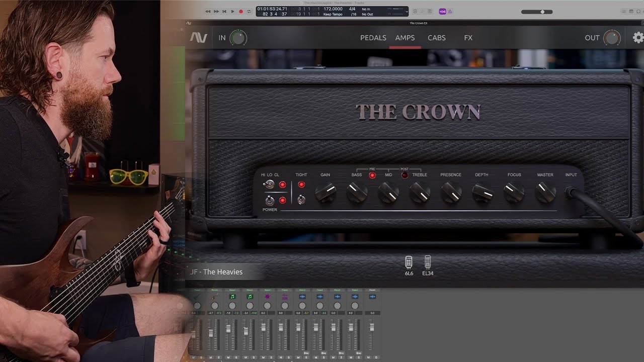This screenshot has height=362, width=644.
Task: Click the guitar icon in the mixer
Action: tap(214, 297)
